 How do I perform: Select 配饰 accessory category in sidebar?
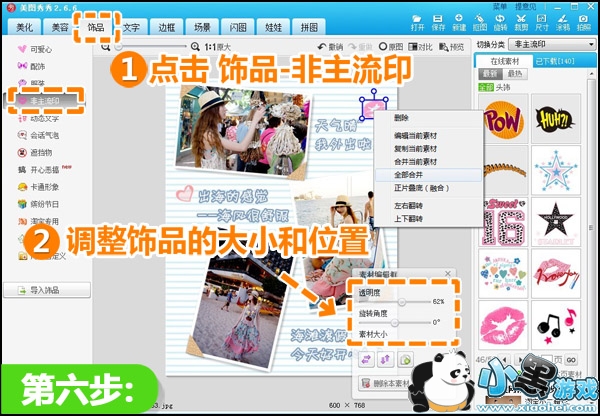31,66
